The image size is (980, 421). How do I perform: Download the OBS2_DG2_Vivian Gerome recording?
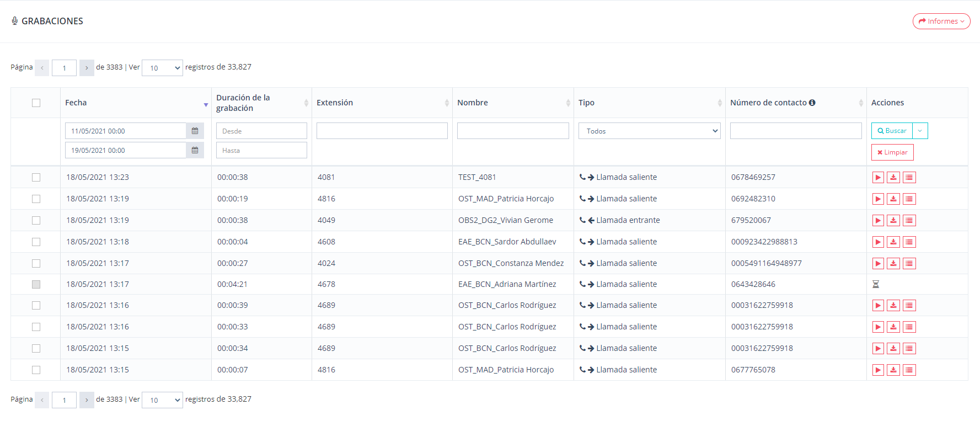click(x=893, y=220)
